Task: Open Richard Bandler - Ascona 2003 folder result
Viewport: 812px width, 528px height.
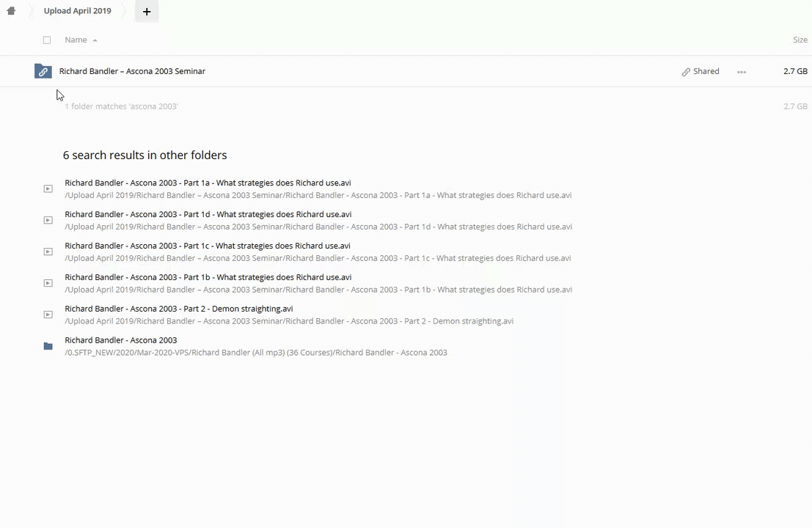Action: tap(120, 340)
